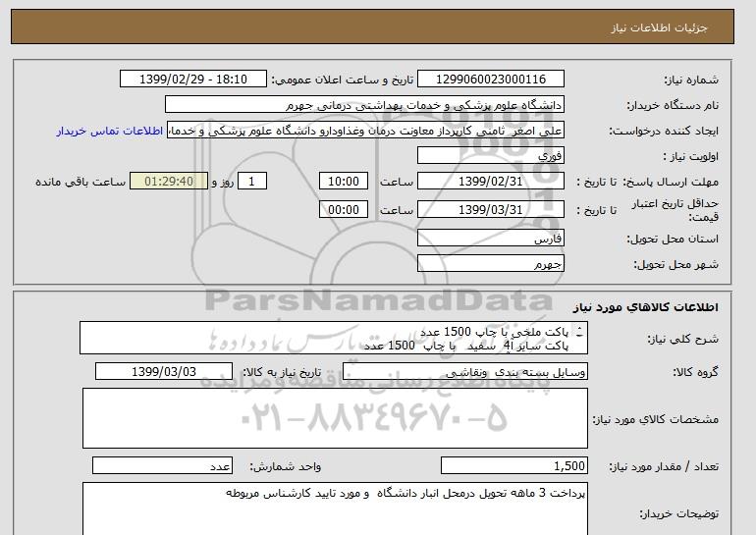The width and height of the screenshot is (756, 535).
Task: Click the اطلاعات کالاهای مورد نیاز section heading
Action: pos(645,307)
